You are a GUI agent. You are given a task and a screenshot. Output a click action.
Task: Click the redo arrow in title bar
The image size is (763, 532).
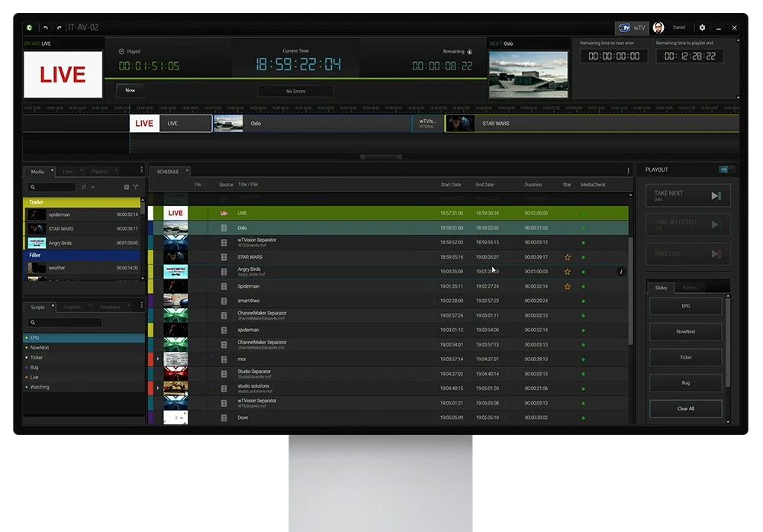coord(59,27)
